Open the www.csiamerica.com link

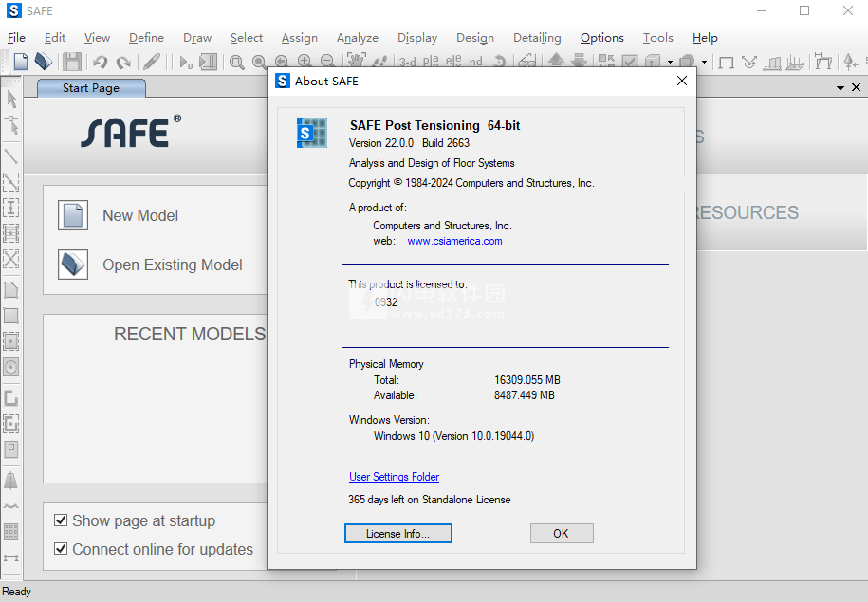[x=455, y=241]
